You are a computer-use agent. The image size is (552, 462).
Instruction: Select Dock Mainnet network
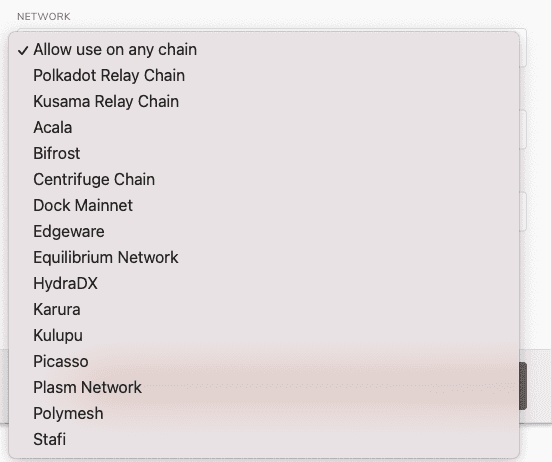(x=264, y=206)
